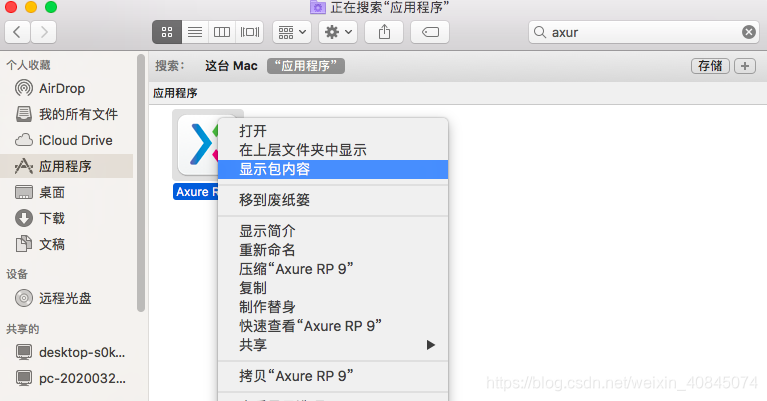This screenshot has height=401, width=767.
Task: Choose 打开 from the context menu
Action: click(x=333, y=131)
